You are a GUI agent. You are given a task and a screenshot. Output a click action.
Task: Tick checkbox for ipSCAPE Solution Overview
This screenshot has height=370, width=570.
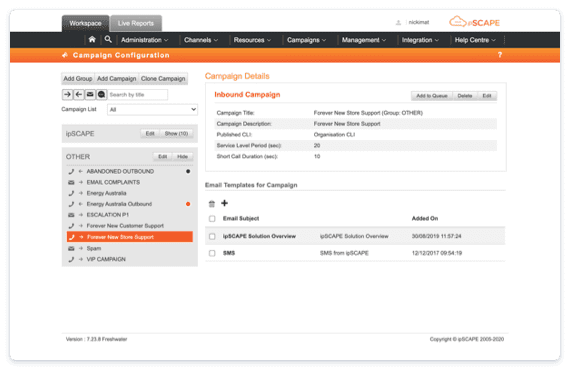pos(212,236)
